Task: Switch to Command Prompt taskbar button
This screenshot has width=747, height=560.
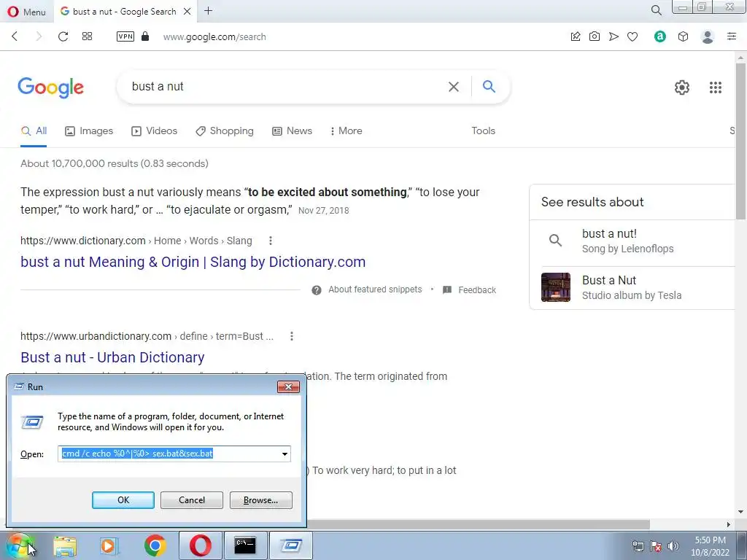Action: tap(245, 545)
